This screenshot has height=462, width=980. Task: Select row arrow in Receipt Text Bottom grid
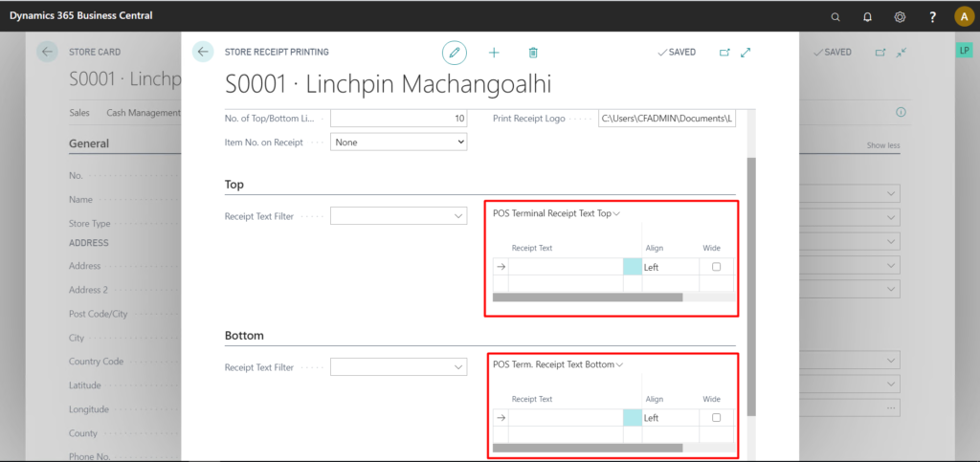[501, 418]
